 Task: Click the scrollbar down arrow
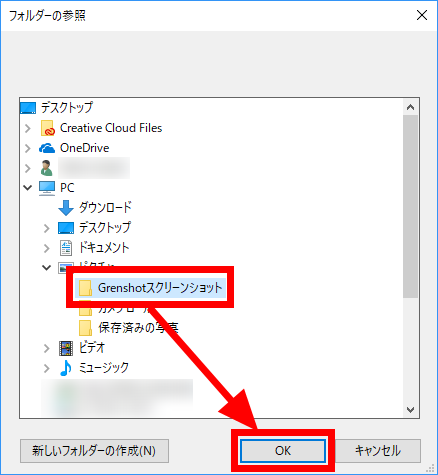pos(410,409)
